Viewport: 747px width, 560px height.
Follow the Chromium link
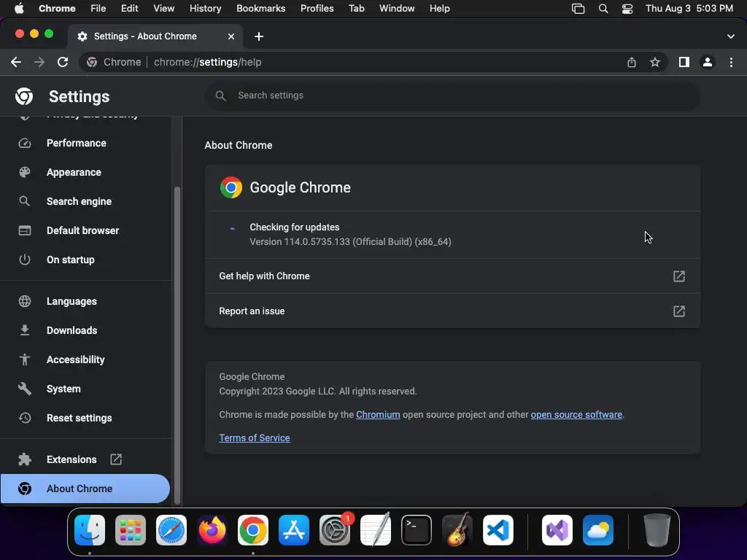pyautogui.click(x=378, y=415)
